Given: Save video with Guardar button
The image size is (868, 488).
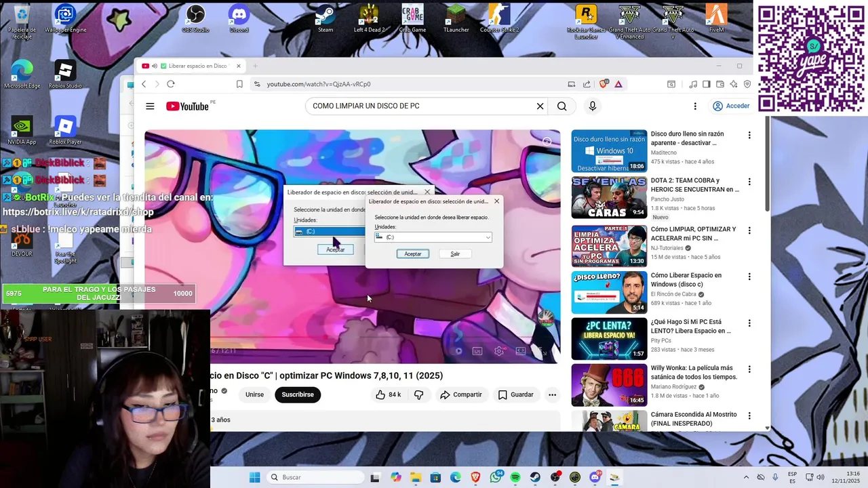Looking at the screenshot, I should [x=515, y=394].
